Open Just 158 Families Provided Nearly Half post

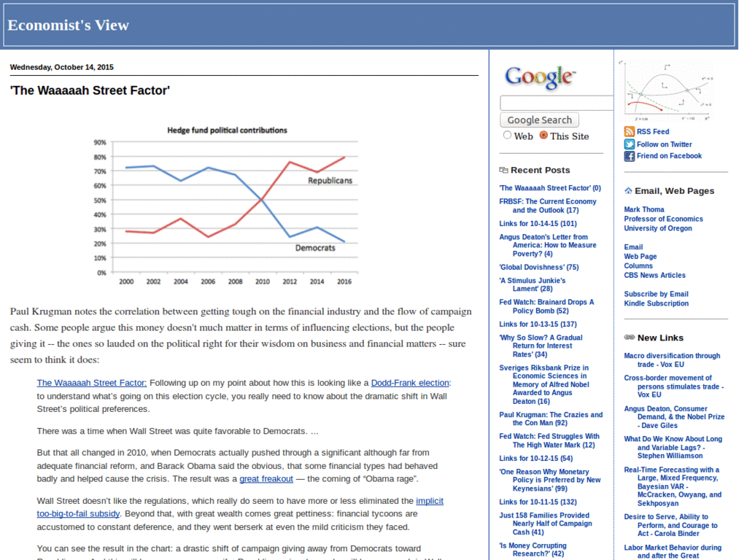546,524
